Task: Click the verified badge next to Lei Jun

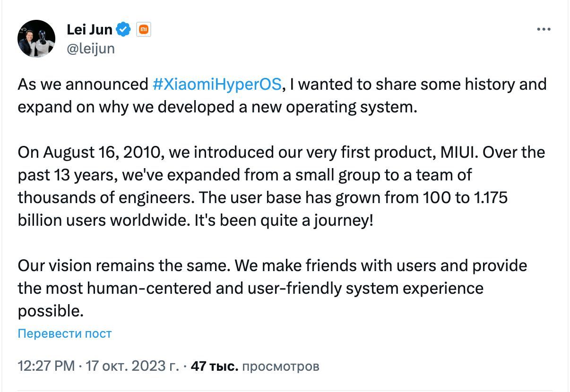Action: 122,29
